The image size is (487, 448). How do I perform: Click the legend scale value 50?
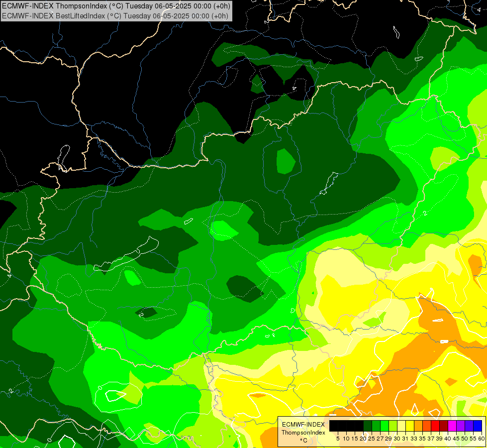(465, 439)
